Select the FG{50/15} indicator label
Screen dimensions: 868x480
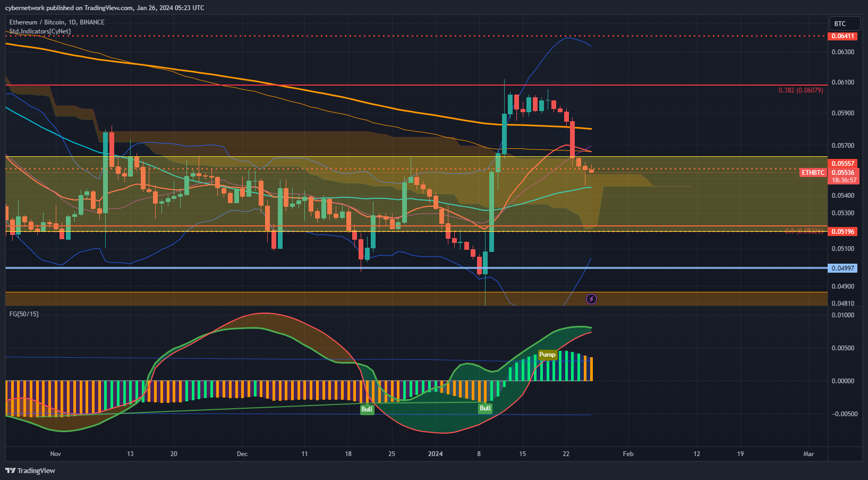tap(24, 314)
